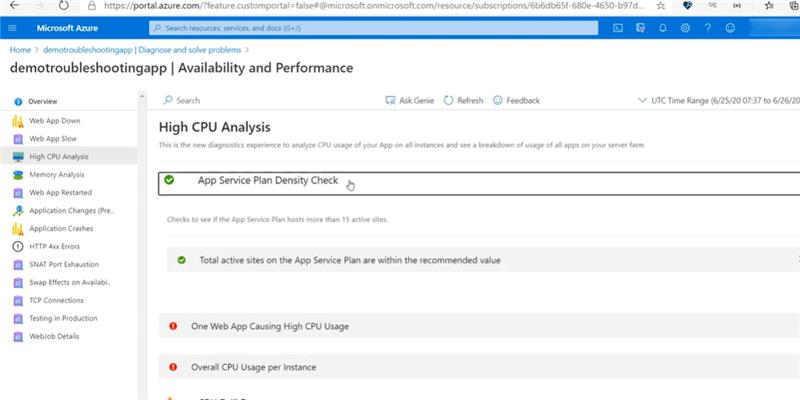Open the Diagnose and solve problems breadcrumb
The height and width of the screenshot is (400, 800).
click(x=142, y=50)
